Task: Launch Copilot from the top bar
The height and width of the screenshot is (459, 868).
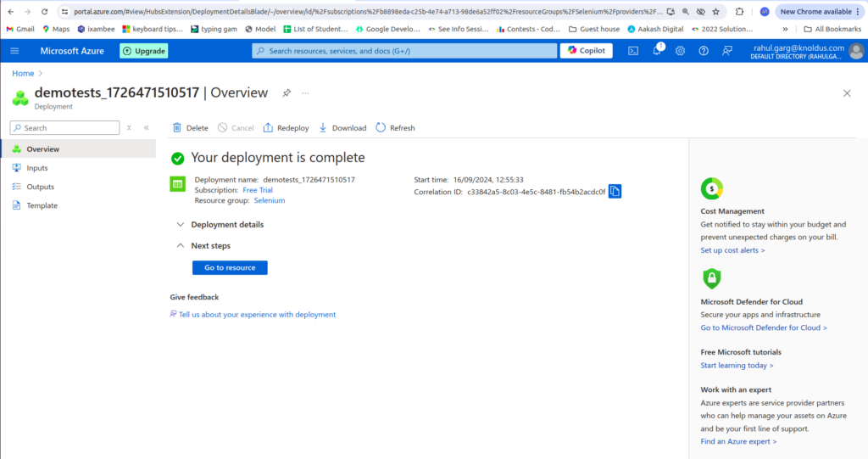Action: 587,51
